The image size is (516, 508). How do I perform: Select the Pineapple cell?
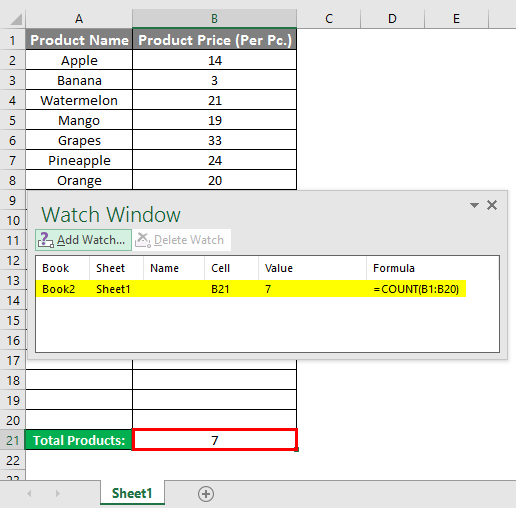click(x=79, y=160)
